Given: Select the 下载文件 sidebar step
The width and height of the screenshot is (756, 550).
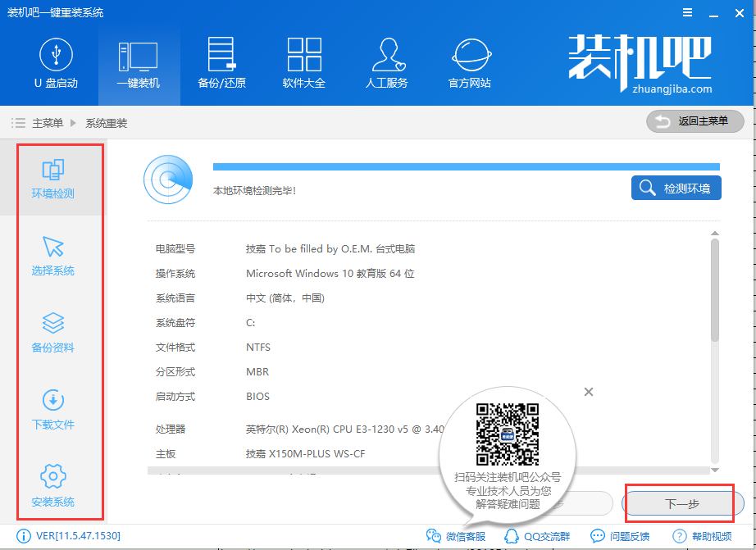Looking at the screenshot, I should point(53,410).
